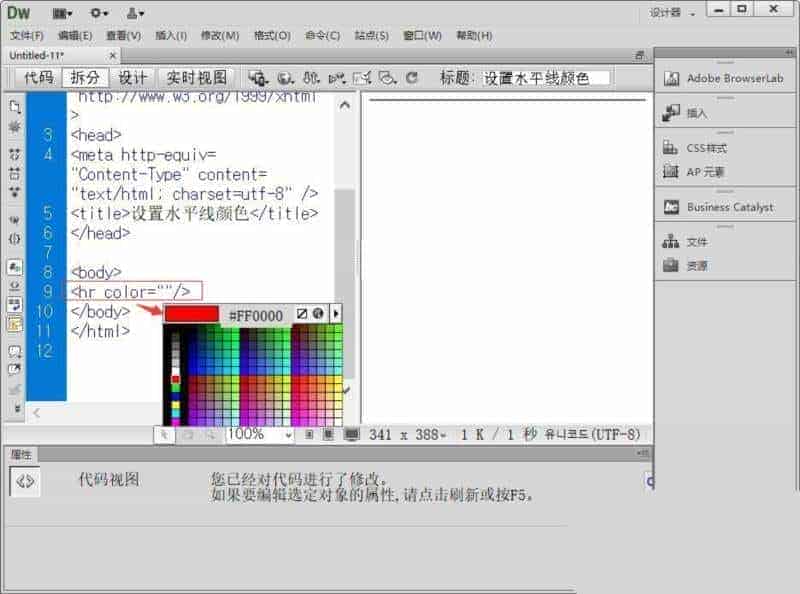
Task: Select the red #FF0000 preview swatch
Action: 192,314
